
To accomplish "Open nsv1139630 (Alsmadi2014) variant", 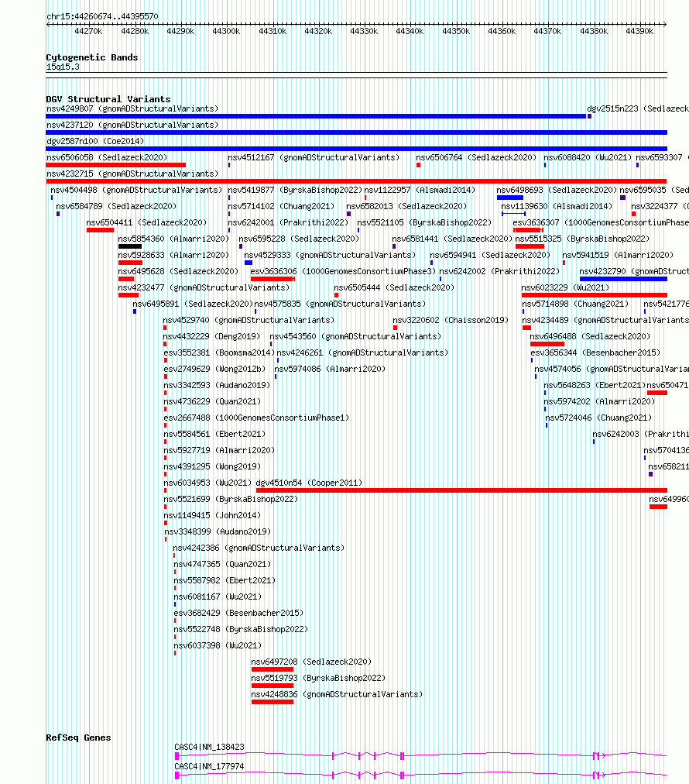I will (x=557, y=207).
